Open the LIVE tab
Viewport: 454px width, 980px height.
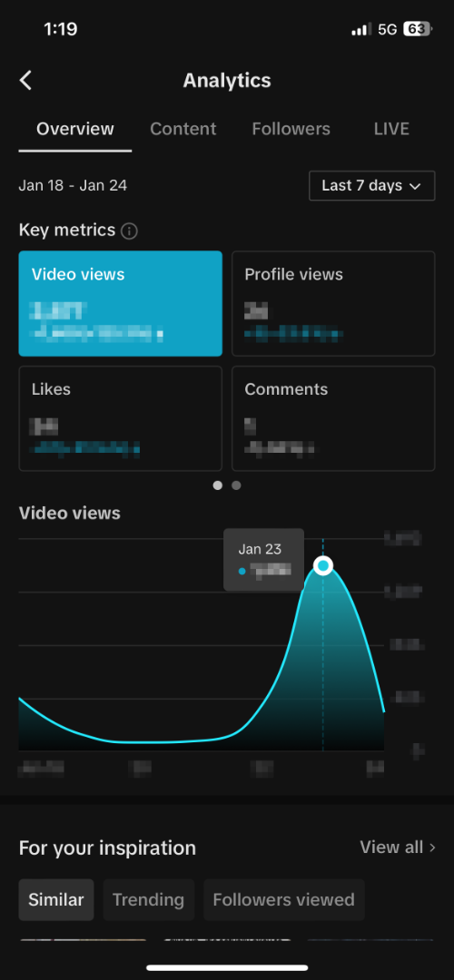391,129
